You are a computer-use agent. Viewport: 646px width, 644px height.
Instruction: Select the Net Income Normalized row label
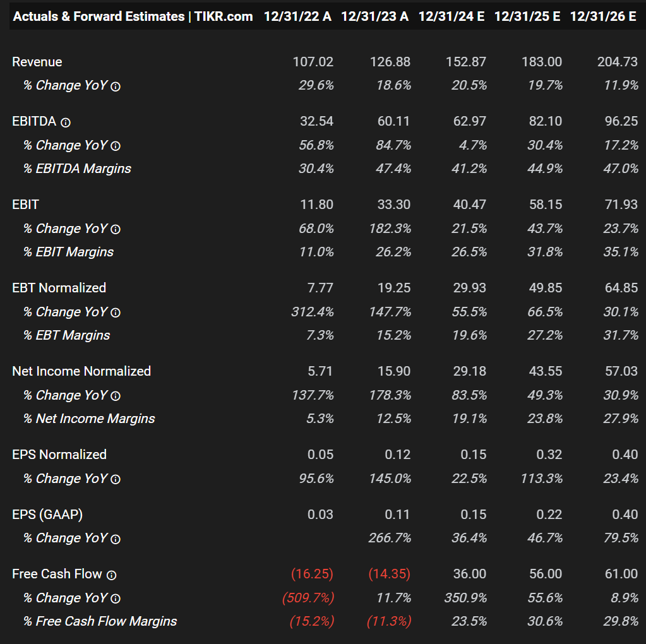[x=81, y=371]
